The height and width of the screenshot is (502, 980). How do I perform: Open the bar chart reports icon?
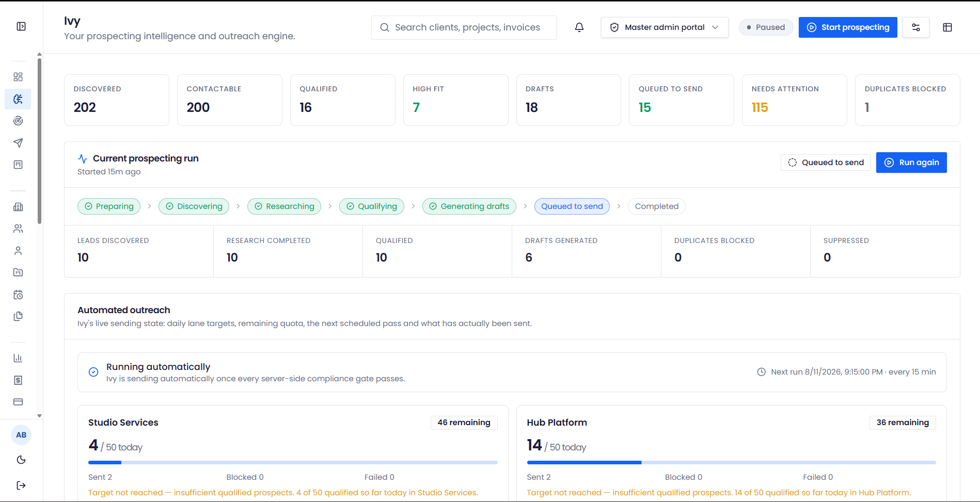(x=18, y=358)
